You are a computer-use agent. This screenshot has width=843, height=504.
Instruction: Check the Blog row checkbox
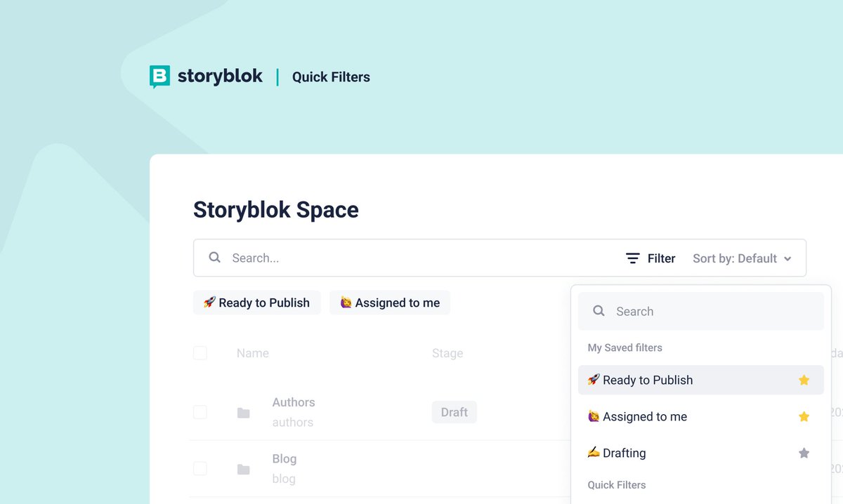click(x=200, y=468)
